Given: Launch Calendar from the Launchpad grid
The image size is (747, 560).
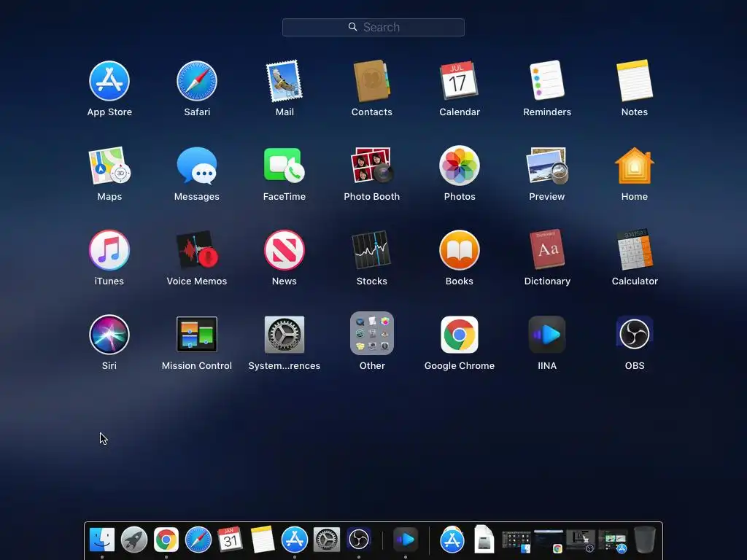Looking at the screenshot, I should pos(460,81).
